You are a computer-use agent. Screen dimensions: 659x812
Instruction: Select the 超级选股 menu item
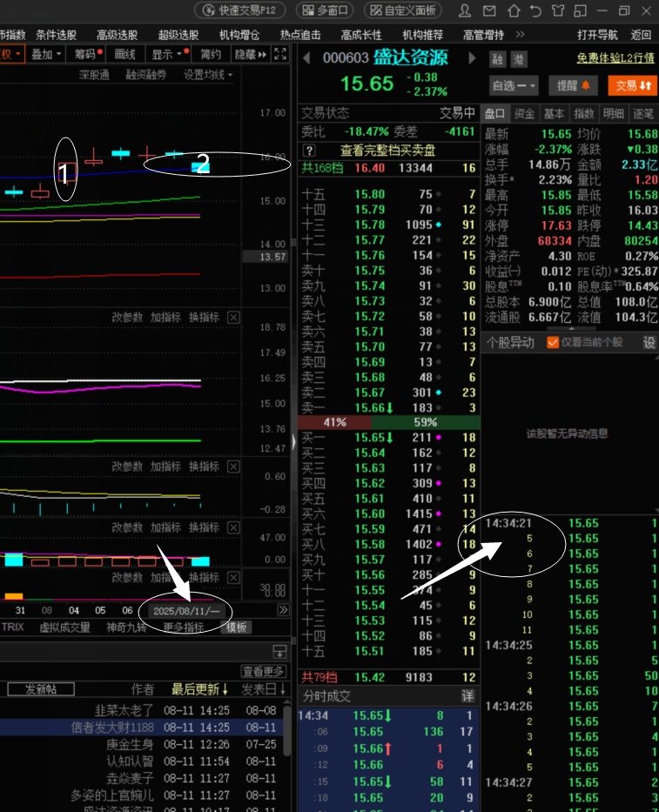[178, 35]
